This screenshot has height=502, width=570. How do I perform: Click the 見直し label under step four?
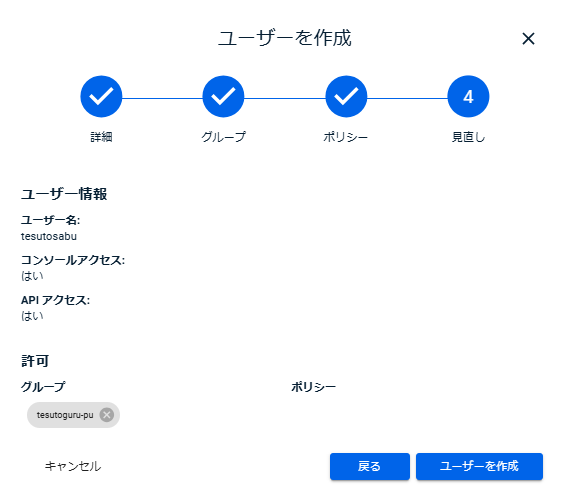pos(468,137)
